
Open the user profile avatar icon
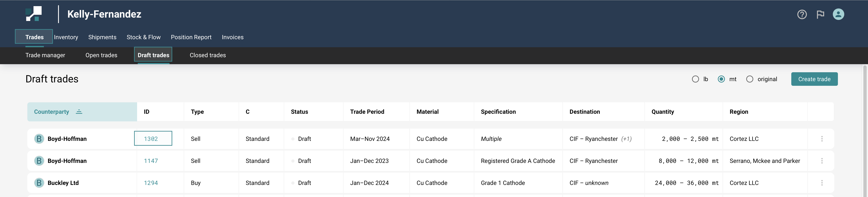click(x=838, y=14)
